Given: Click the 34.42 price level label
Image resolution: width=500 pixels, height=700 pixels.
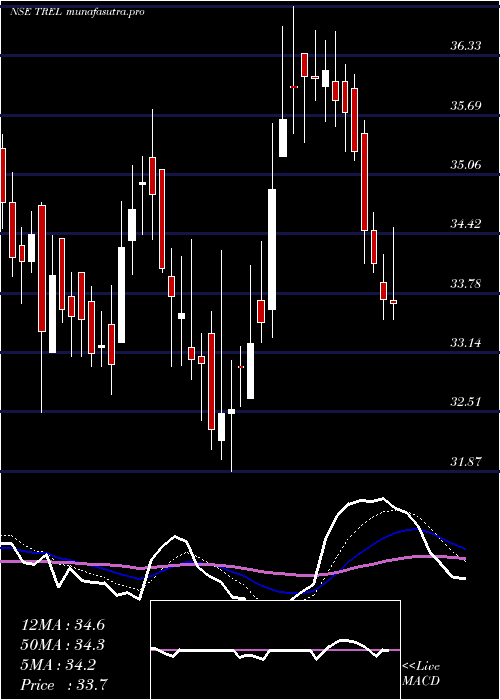Looking at the screenshot, I should pos(466,224).
